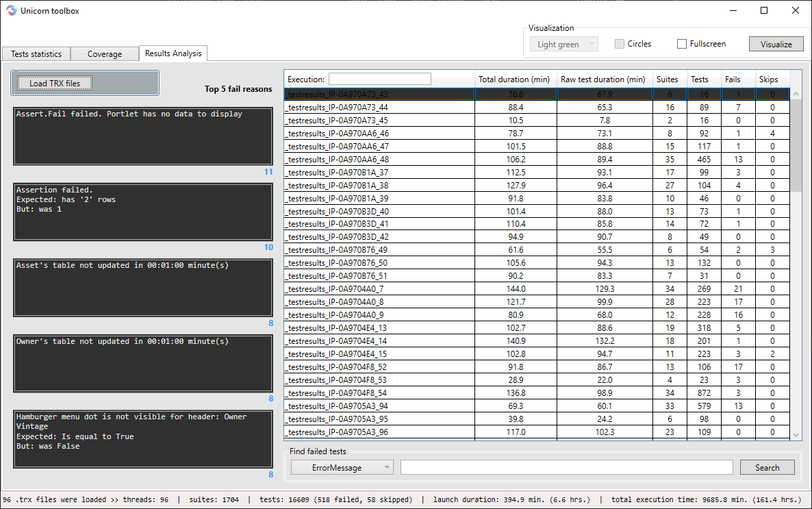
Task: Click the Search button for failed tests
Action: tap(767, 467)
